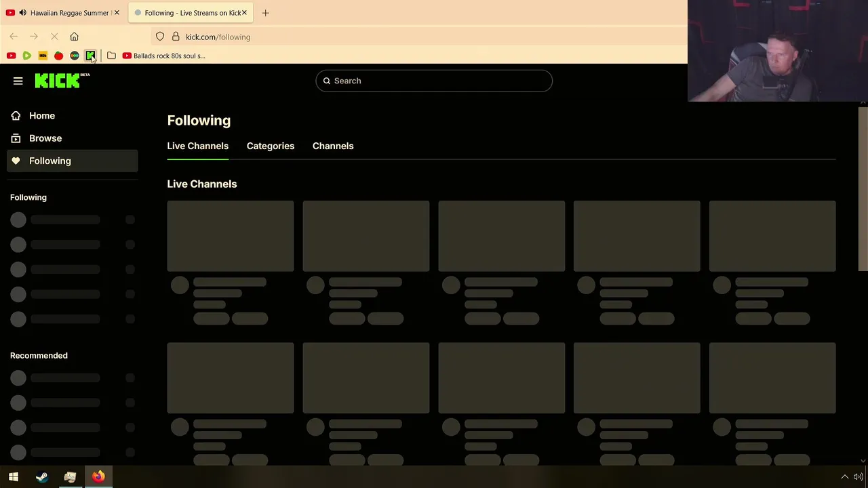868x488 pixels.
Task: Click the Following heart icon
Action: 16,161
